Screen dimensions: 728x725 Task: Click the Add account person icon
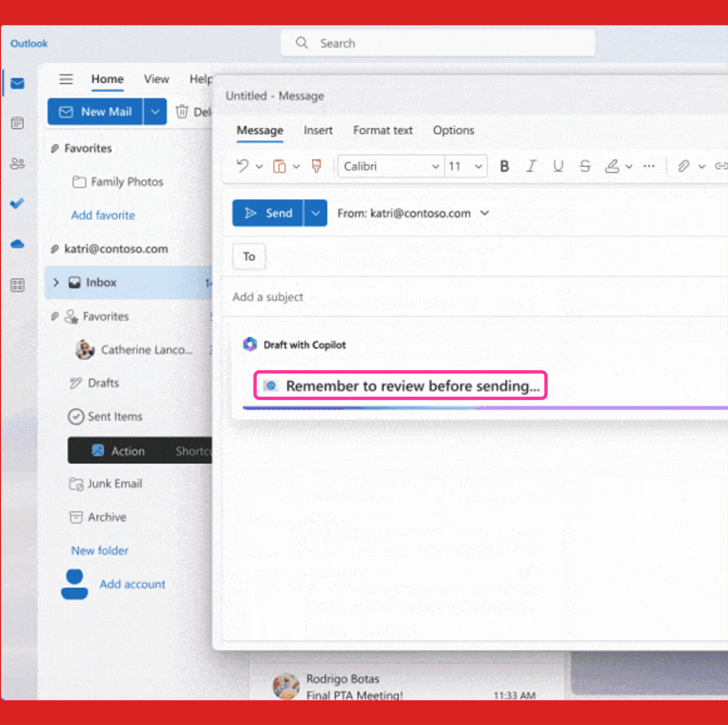pyautogui.click(x=75, y=584)
